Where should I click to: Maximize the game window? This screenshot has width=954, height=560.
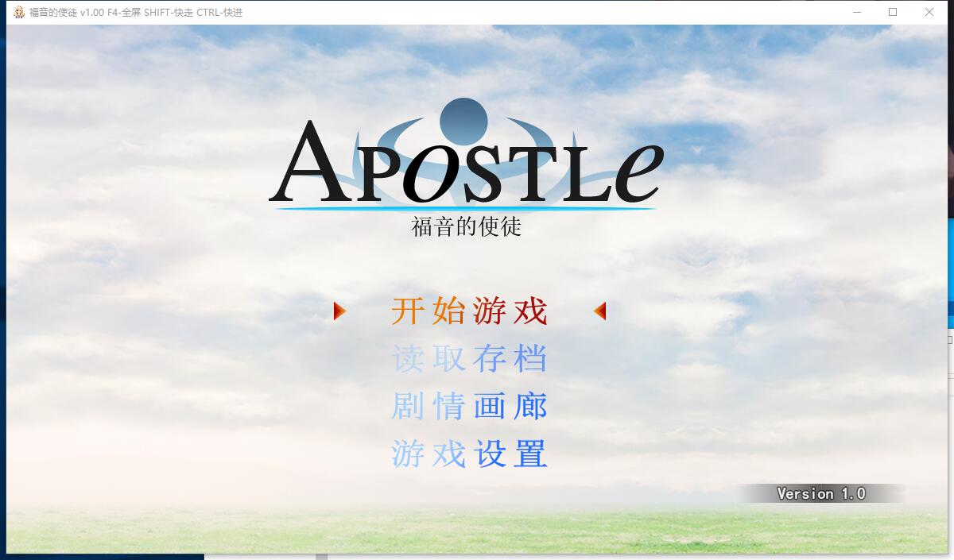pyautogui.click(x=893, y=13)
